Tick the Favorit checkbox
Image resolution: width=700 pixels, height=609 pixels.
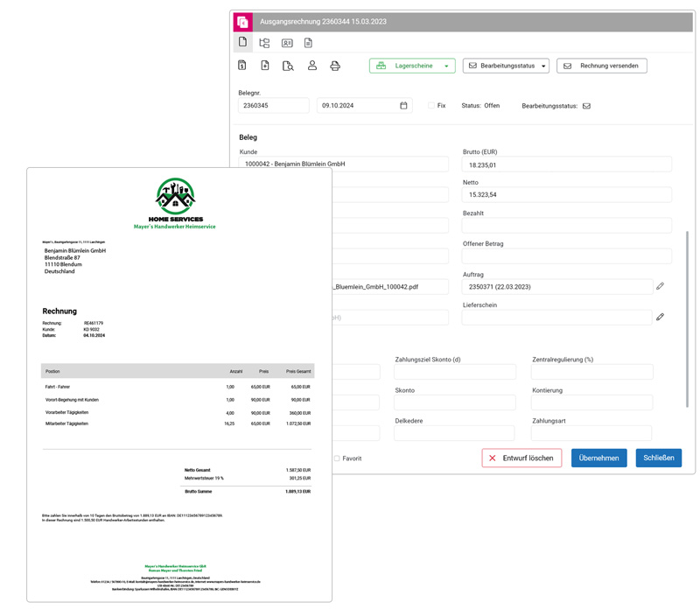337,458
